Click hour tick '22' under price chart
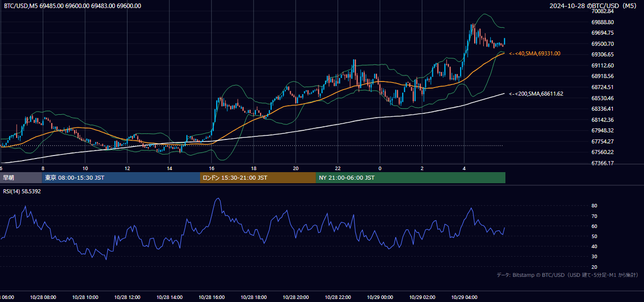The width and height of the screenshot is (644, 302). pos(338,168)
